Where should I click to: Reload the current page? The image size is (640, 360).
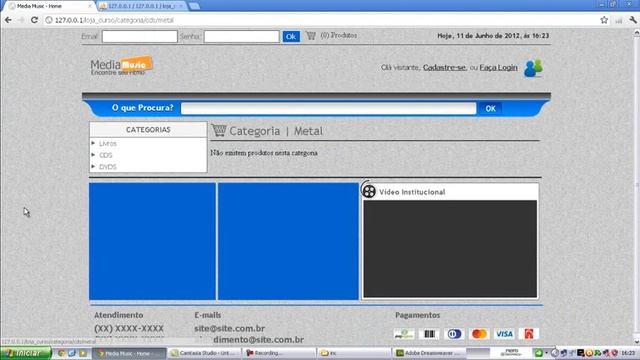coord(34,20)
